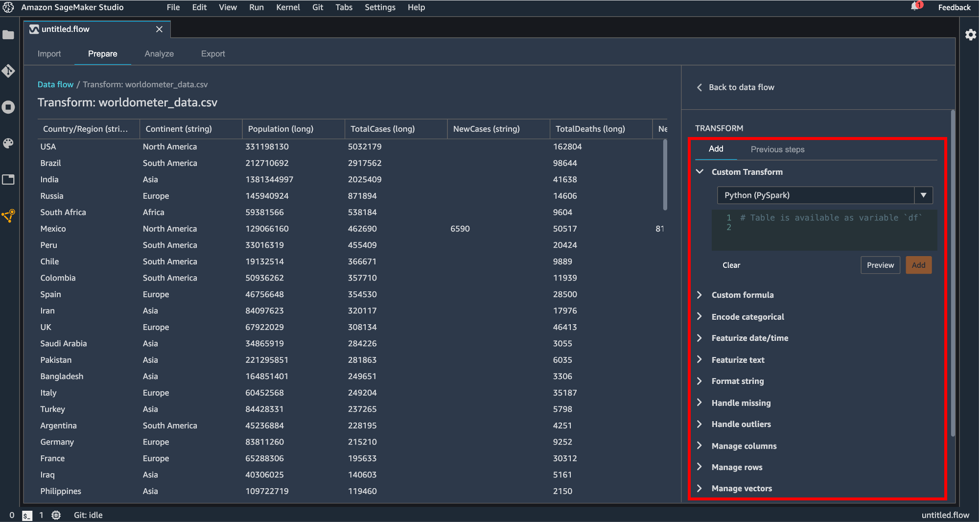Expand the Custom formula section
The image size is (980, 522).
pyautogui.click(x=700, y=295)
